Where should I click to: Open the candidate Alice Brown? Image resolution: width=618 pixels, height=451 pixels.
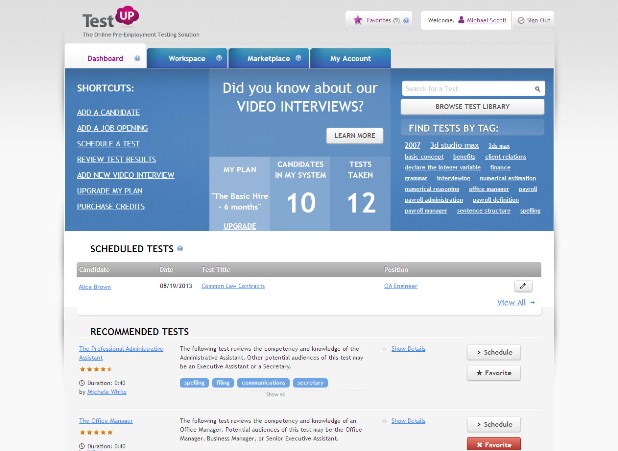95,287
